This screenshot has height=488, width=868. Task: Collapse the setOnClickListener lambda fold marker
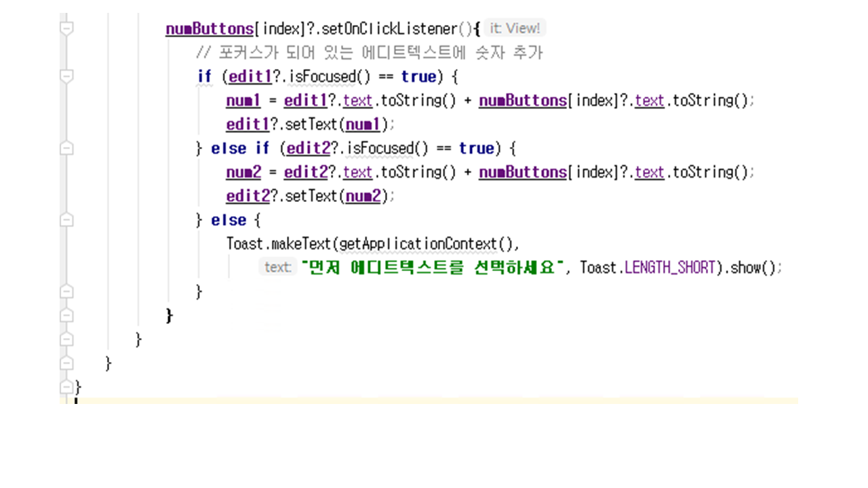66,28
